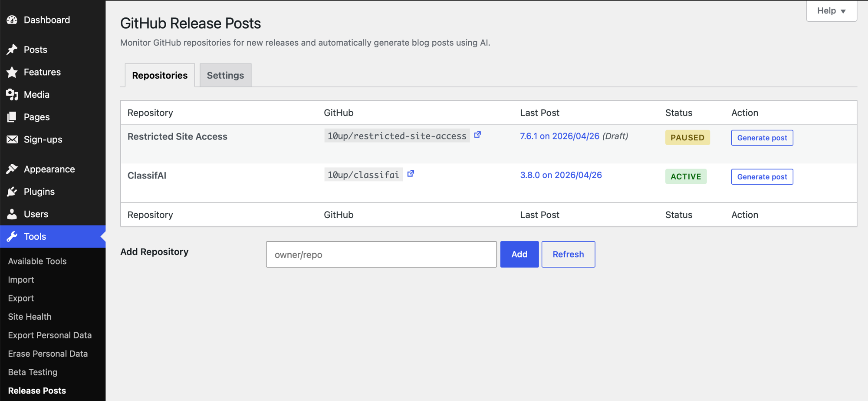Open Release Posts submenu item
This screenshot has height=401, width=868.
(x=37, y=391)
